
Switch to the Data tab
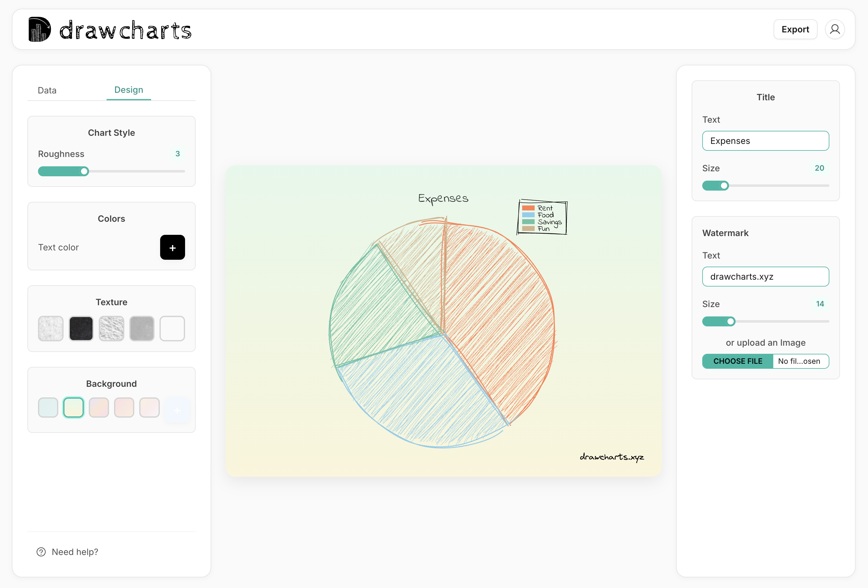click(47, 90)
